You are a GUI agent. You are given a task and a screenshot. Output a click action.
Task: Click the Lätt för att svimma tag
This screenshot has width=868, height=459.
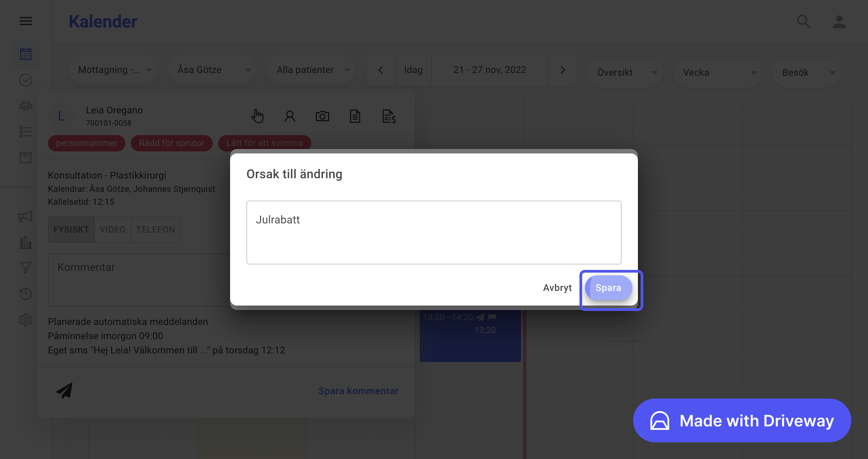point(265,143)
